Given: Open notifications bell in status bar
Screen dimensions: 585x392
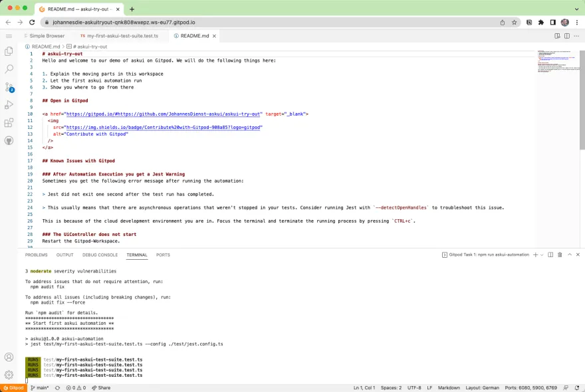Looking at the screenshot, I should (x=577, y=388).
